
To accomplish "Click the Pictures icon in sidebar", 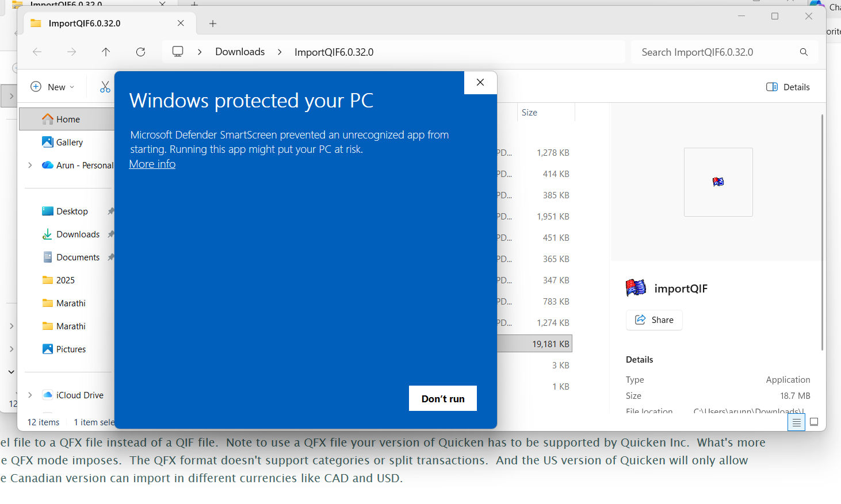I will point(48,349).
